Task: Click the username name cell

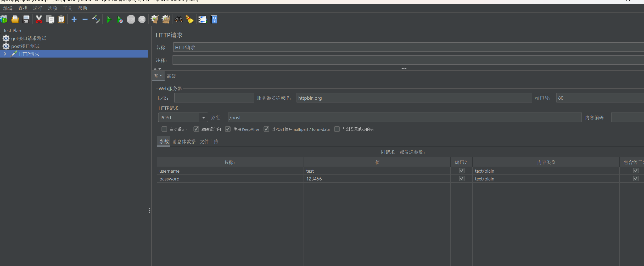Action: (231, 171)
